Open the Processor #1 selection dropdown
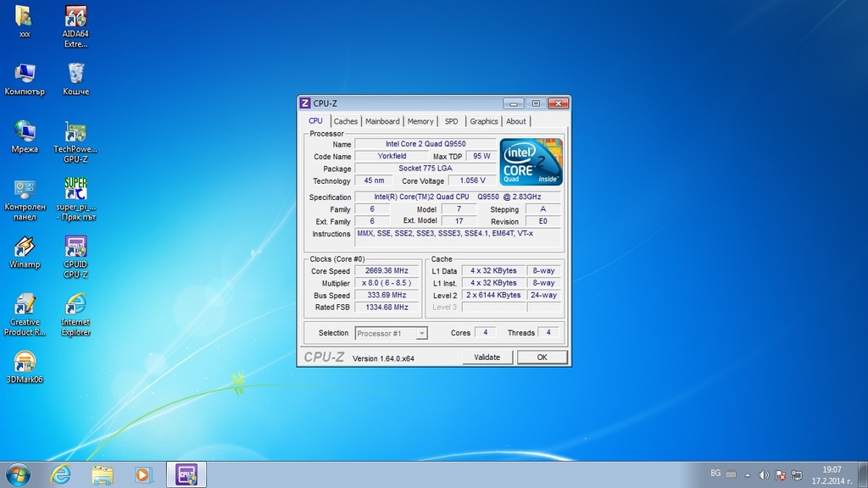Viewport: 868px width, 488px height. [391, 333]
